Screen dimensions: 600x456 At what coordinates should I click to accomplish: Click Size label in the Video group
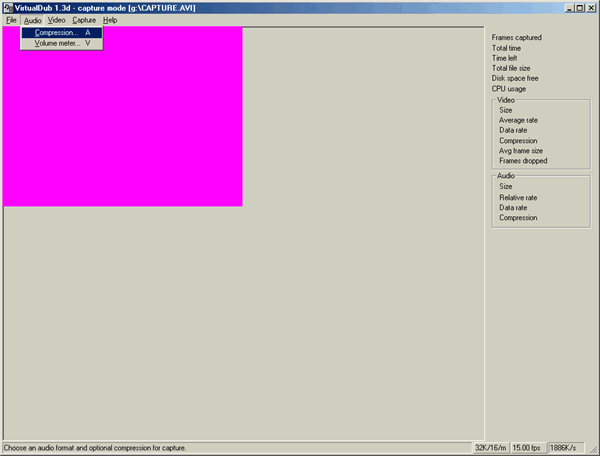click(x=505, y=110)
